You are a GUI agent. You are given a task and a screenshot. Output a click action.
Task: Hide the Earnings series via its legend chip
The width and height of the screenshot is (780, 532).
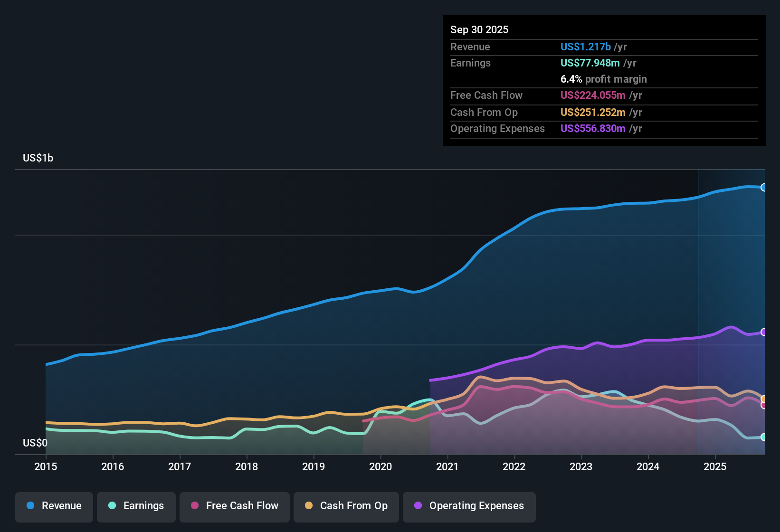tap(136, 506)
